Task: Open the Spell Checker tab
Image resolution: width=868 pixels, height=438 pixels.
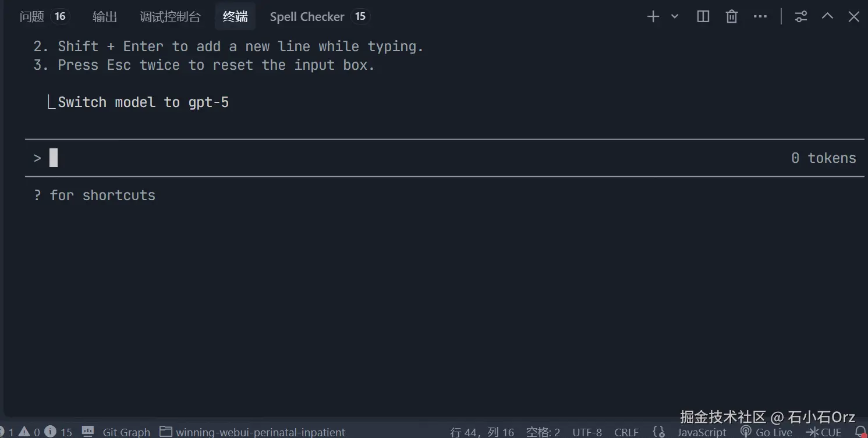Action: coord(307,17)
